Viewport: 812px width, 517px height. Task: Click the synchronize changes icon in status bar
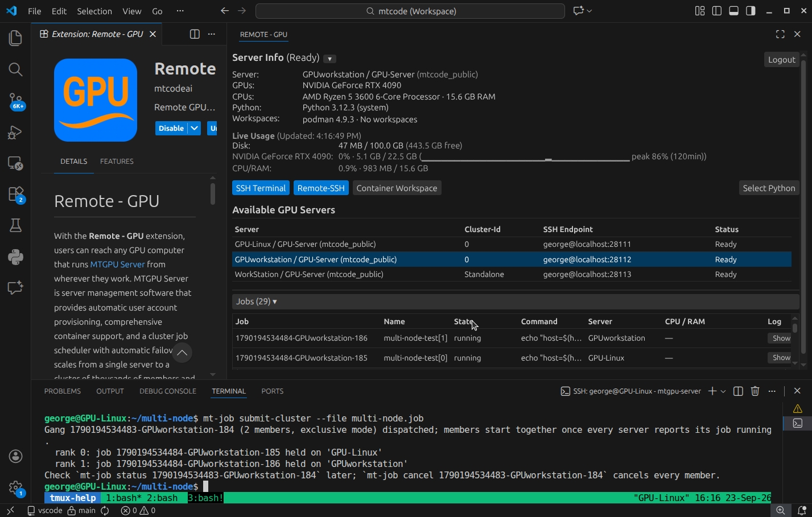tap(105, 511)
